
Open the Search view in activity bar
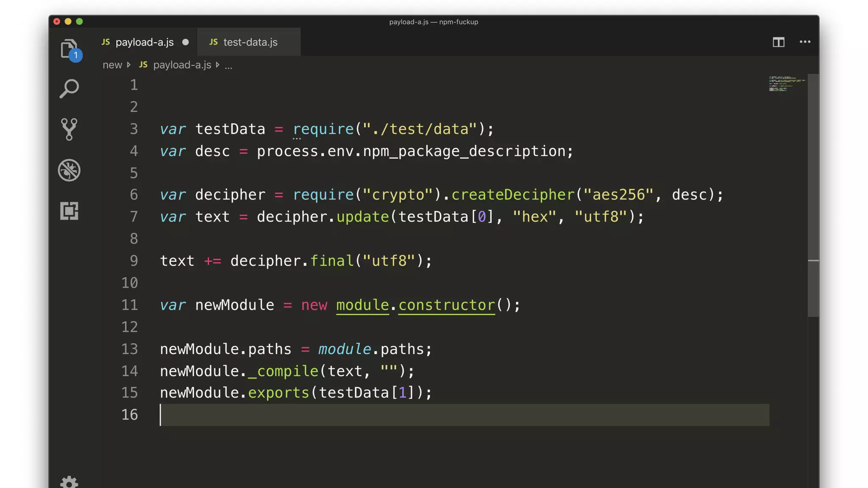pyautogui.click(x=69, y=89)
